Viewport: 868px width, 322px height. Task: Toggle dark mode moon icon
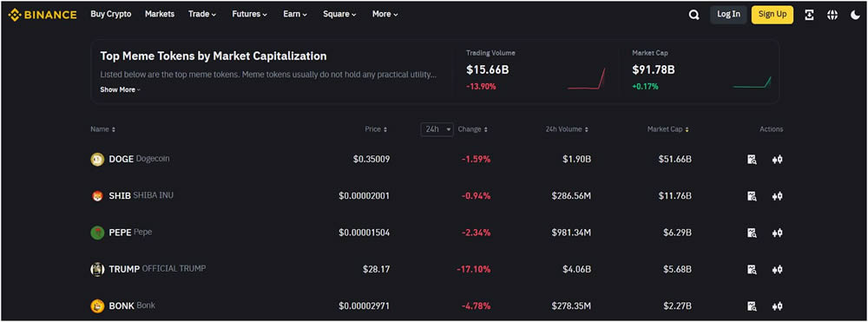coord(855,15)
